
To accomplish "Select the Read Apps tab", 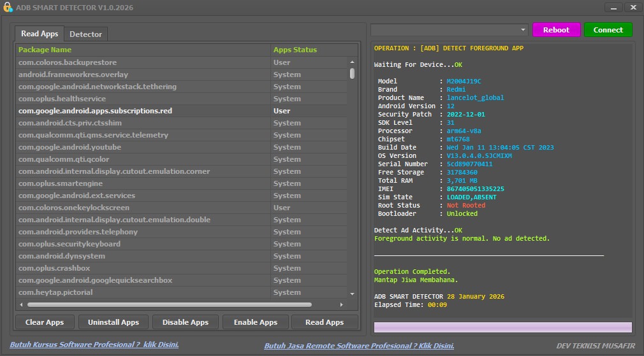I will pyautogui.click(x=40, y=34).
